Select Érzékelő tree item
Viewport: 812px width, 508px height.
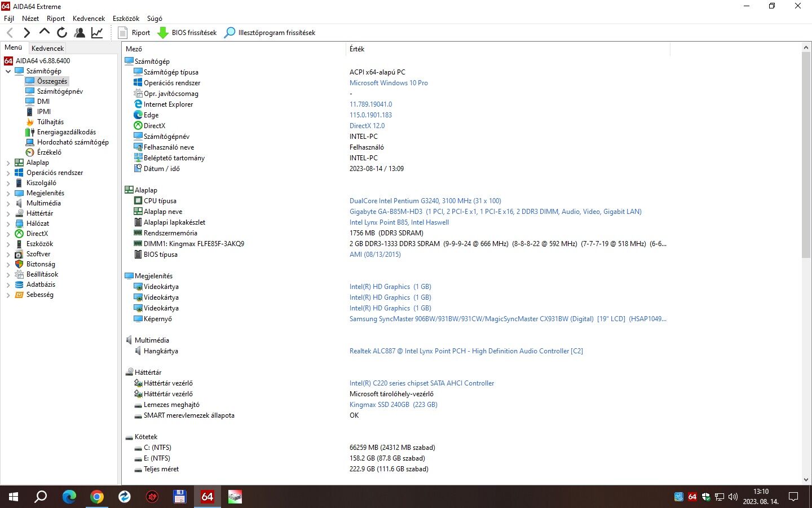[x=49, y=152]
